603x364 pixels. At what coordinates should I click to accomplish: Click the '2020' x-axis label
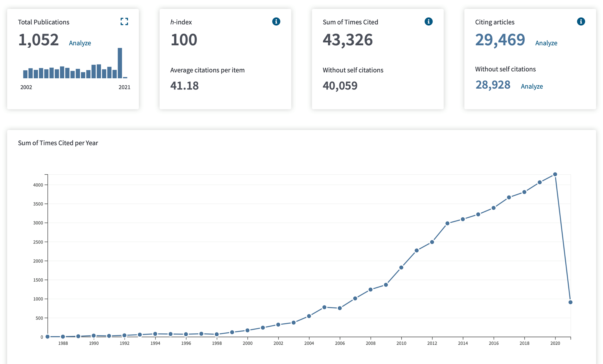tap(555, 343)
